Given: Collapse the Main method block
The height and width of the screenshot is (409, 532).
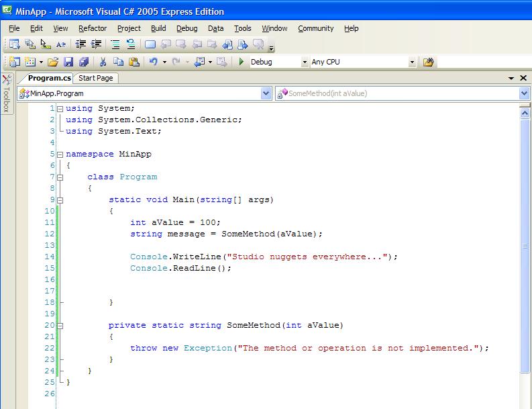Looking at the screenshot, I should pyautogui.click(x=60, y=200).
